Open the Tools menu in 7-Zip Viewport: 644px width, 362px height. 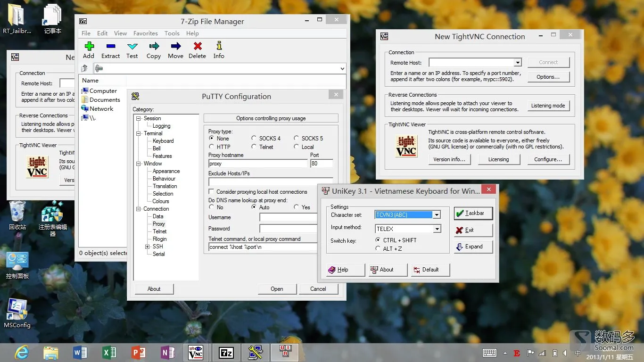172,33
